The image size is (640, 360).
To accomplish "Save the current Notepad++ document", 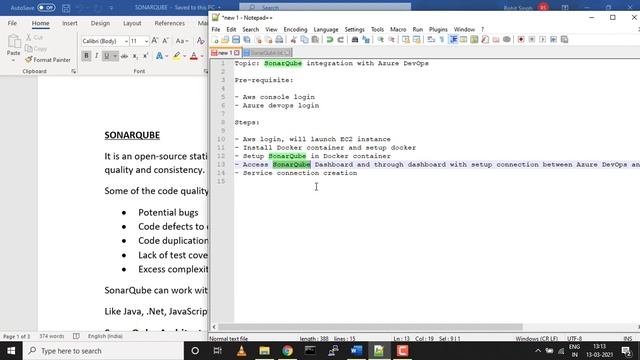I will 236,40.
